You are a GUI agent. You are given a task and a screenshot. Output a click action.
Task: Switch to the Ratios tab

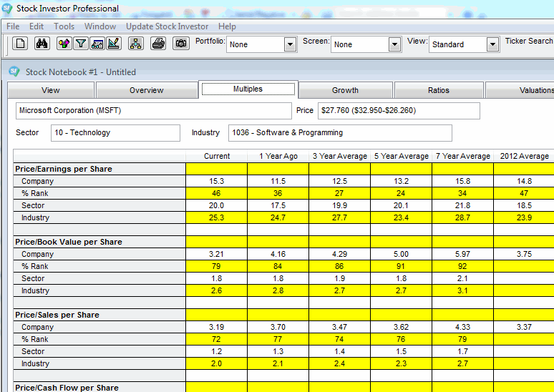438,90
